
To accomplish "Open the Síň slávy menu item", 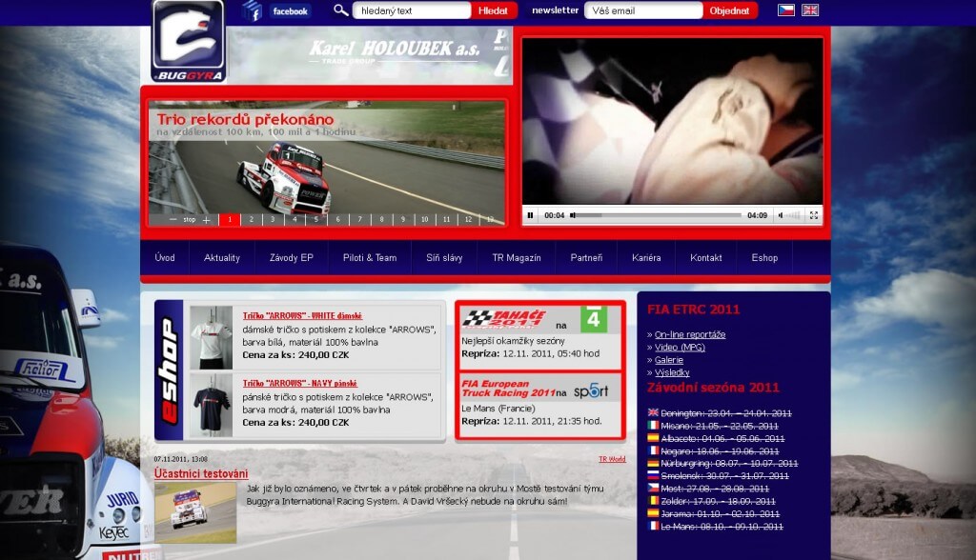I will [x=444, y=257].
